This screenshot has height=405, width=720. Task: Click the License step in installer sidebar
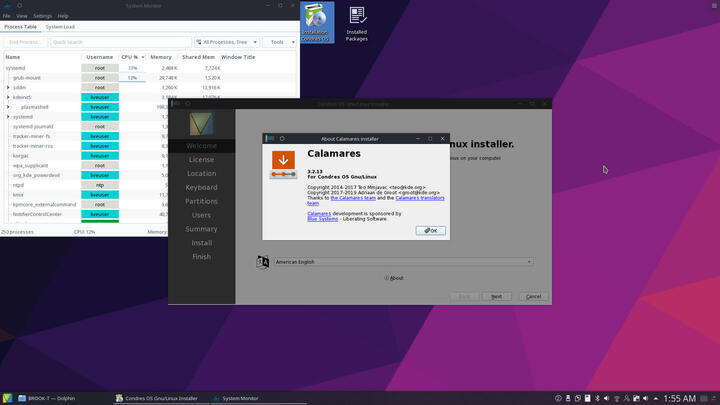click(x=201, y=160)
